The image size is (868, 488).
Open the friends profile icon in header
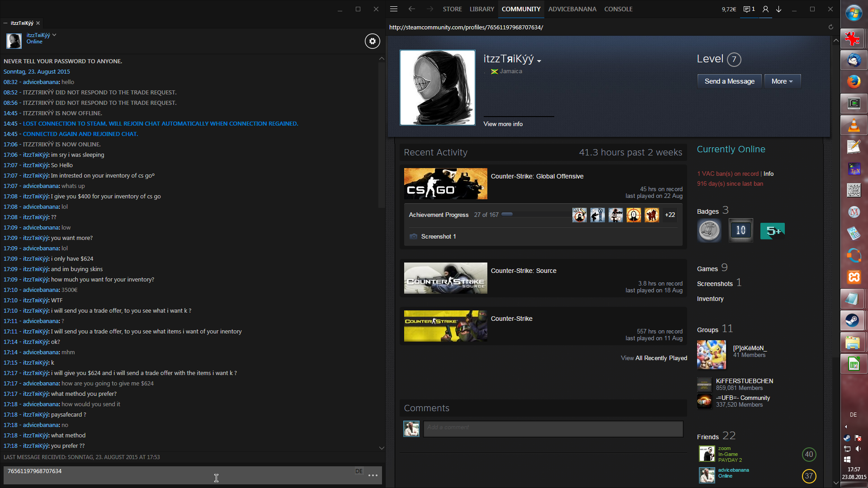tap(765, 9)
